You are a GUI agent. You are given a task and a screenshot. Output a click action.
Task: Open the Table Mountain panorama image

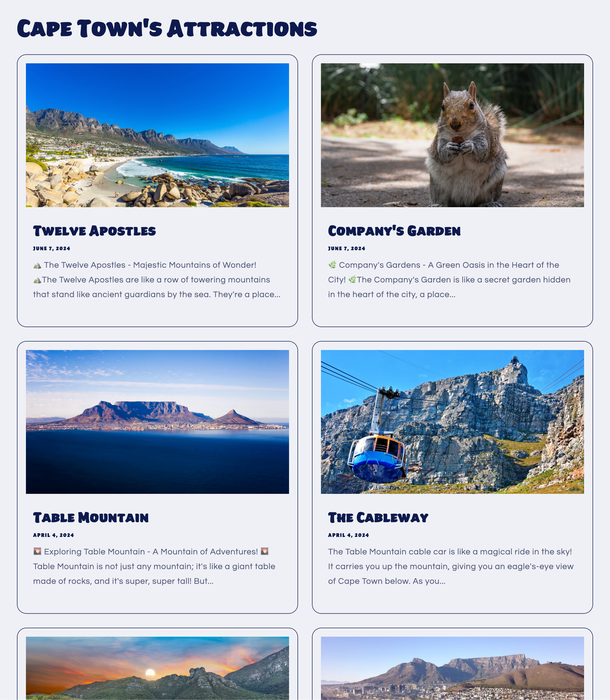click(157, 422)
